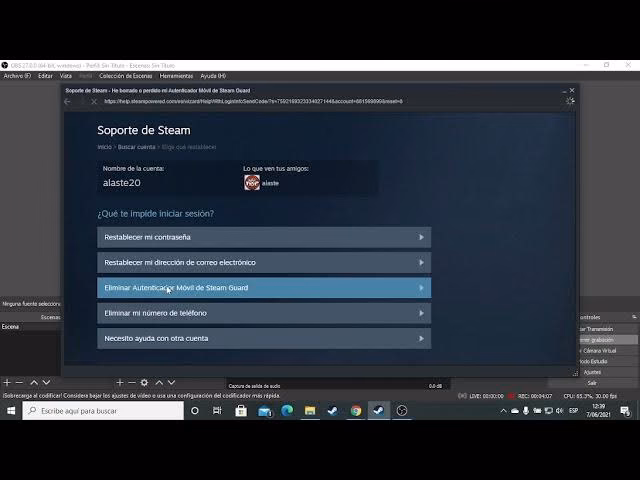This screenshot has width=640, height=480.
Task: Open the Colección de Escenas menu
Action: pyautogui.click(x=126, y=76)
